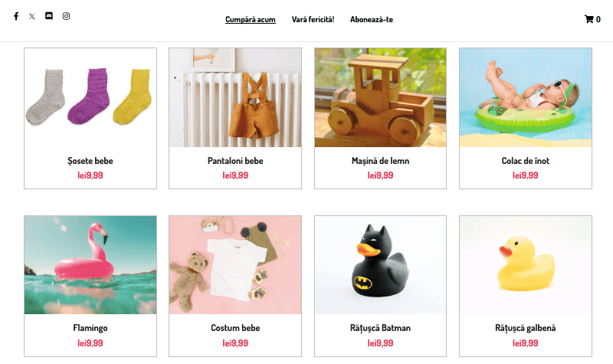Open the Abonează-te menu link
Screen dimensions: 613x364
pos(372,20)
